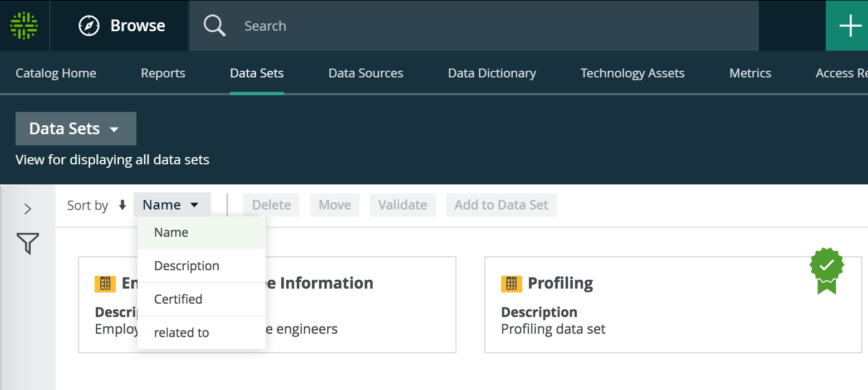Image resolution: width=868 pixels, height=390 pixels.
Task: Click the green certified badge on Profiling
Action: (x=827, y=270)
